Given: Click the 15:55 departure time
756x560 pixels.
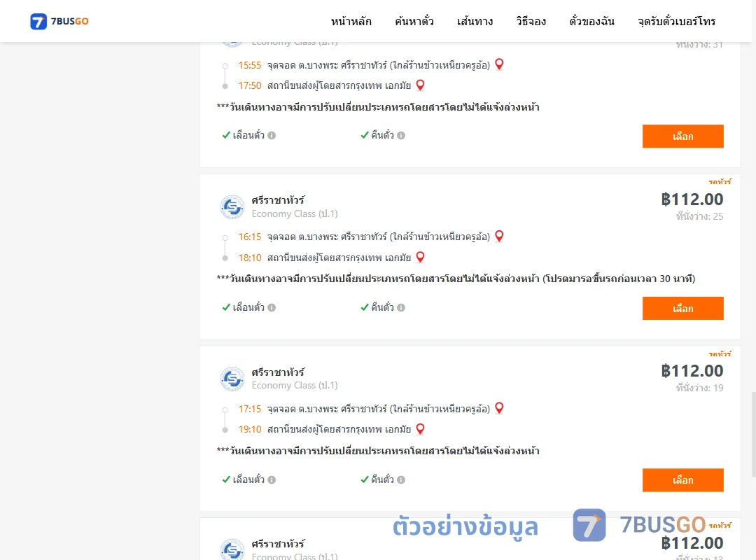Looking at the screenshot, I should pyautogui.click(x=250, y=65).
